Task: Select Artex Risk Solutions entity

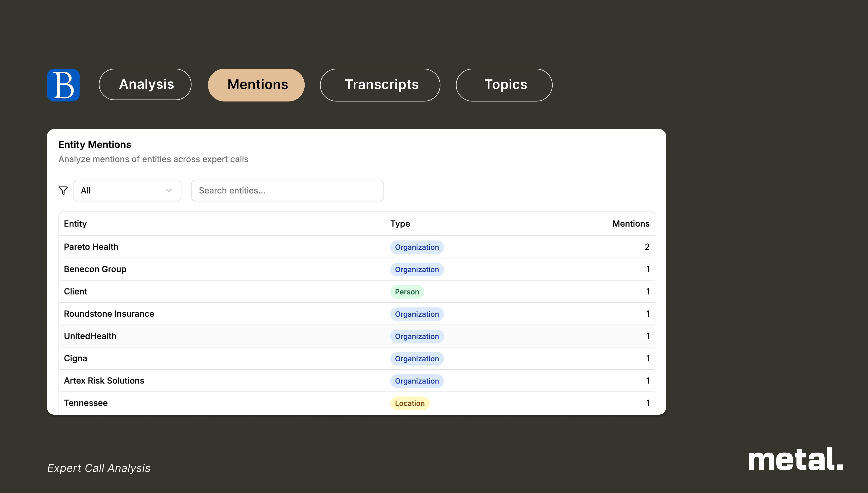Action: point(104,380)
